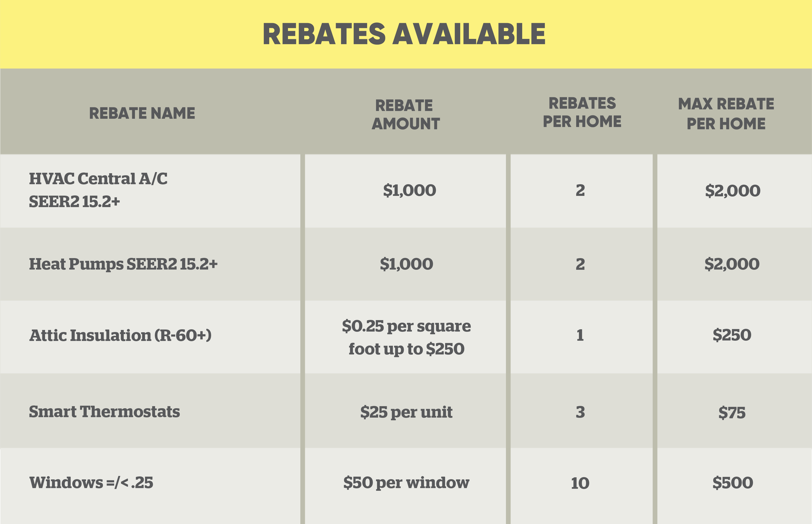Click the REBATE NAME column header
This screenshot has width=812, height=524.
click(142, 113)
